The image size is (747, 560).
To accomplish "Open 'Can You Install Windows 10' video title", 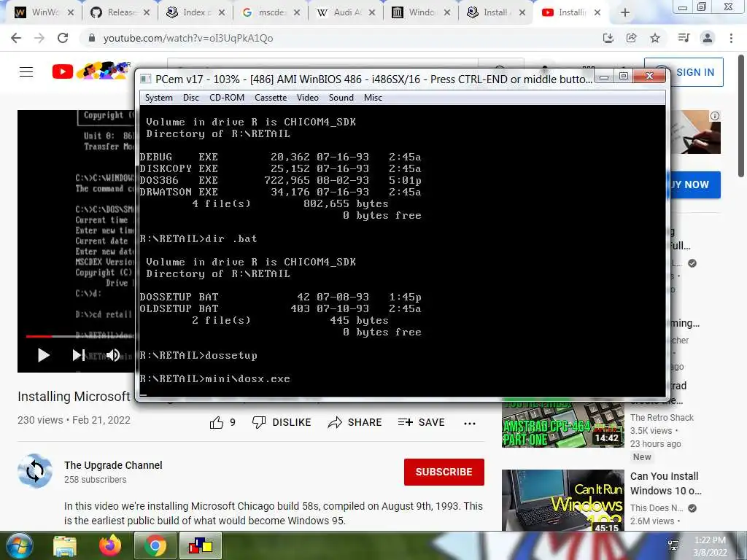I will tap(665, 483).
